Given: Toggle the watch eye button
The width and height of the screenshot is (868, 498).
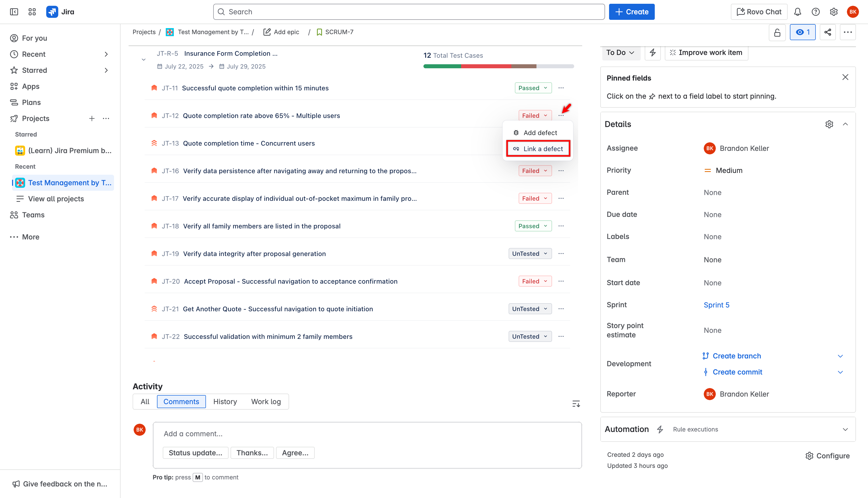Looking at the screenshot, I should point(802,32).
